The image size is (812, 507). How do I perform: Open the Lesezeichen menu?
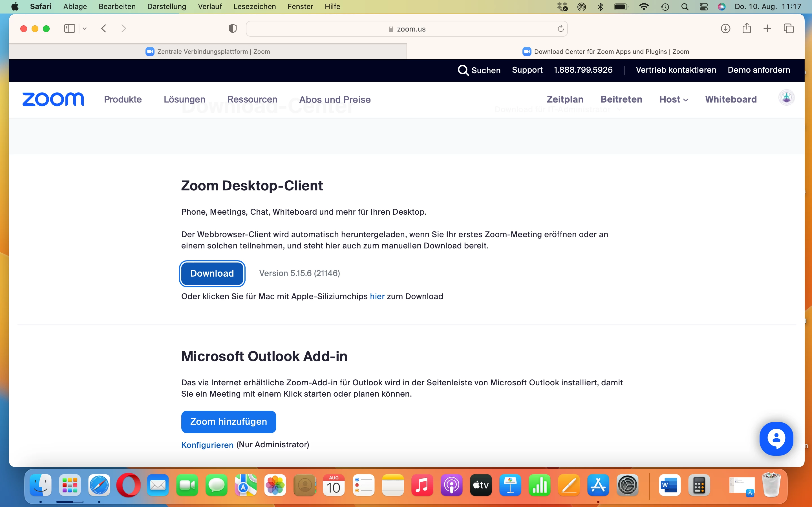254,6
